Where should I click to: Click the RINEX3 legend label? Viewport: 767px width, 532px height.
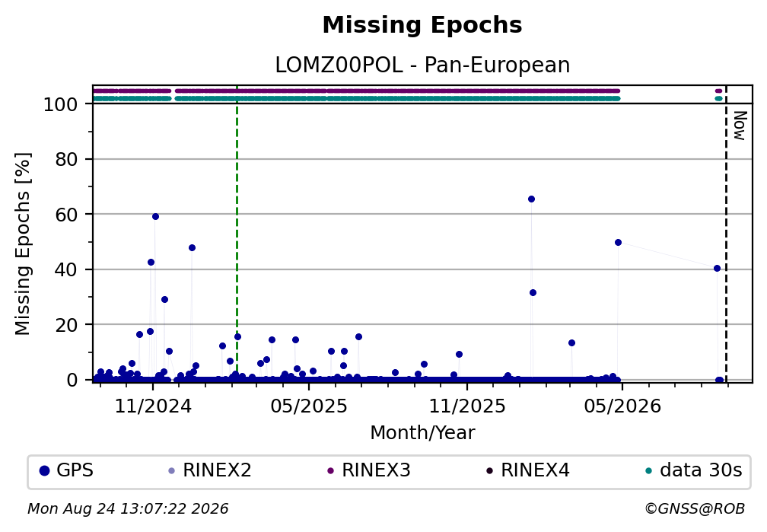376,470
